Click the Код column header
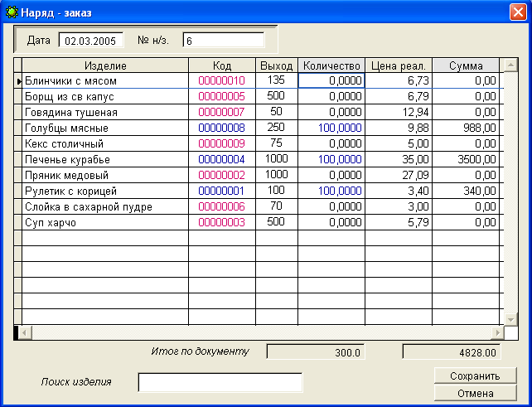The width and height of the screenshot is (532, 407). 221,65
